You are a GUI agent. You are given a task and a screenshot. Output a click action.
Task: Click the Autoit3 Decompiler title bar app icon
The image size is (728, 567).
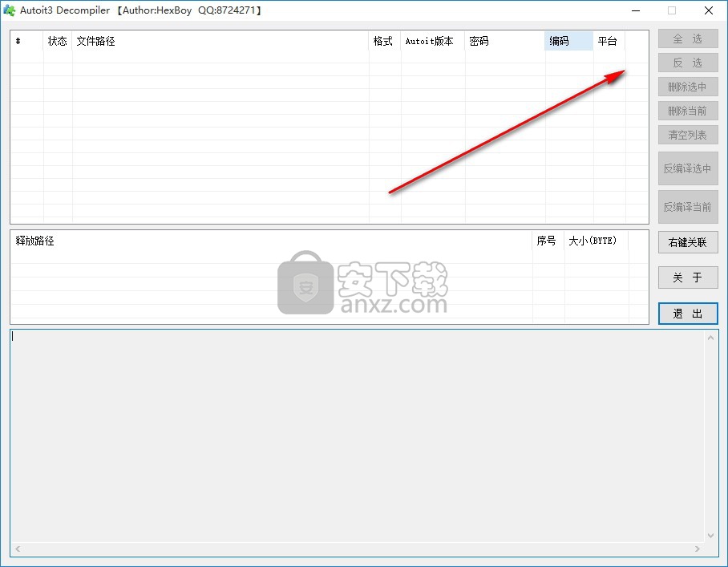9,10
